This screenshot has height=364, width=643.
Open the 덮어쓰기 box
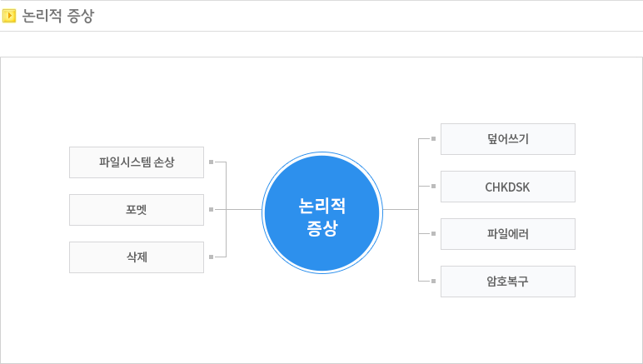(507, 139)
